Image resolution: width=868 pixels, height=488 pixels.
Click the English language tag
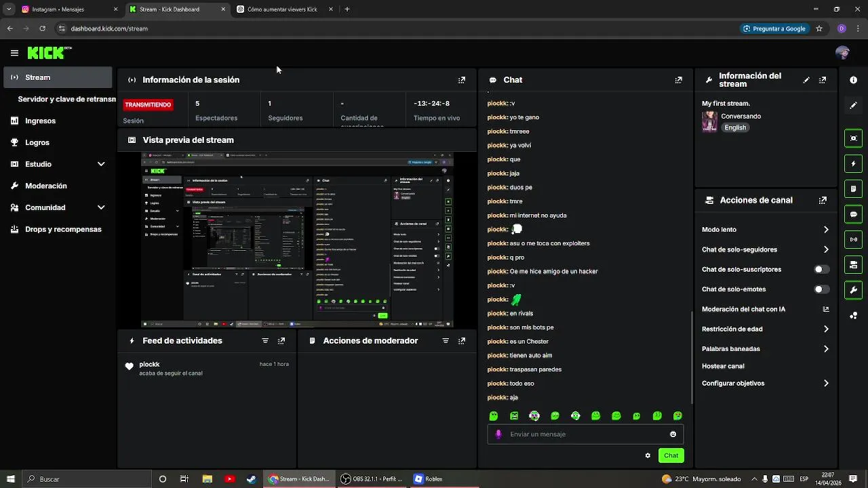coord(735,127)
